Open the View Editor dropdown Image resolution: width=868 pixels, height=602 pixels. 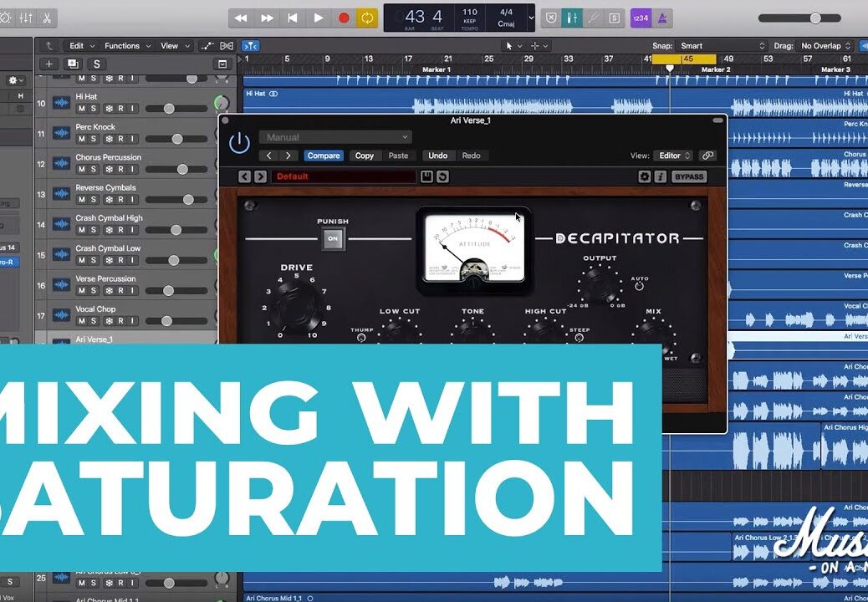tap(672, 156)
